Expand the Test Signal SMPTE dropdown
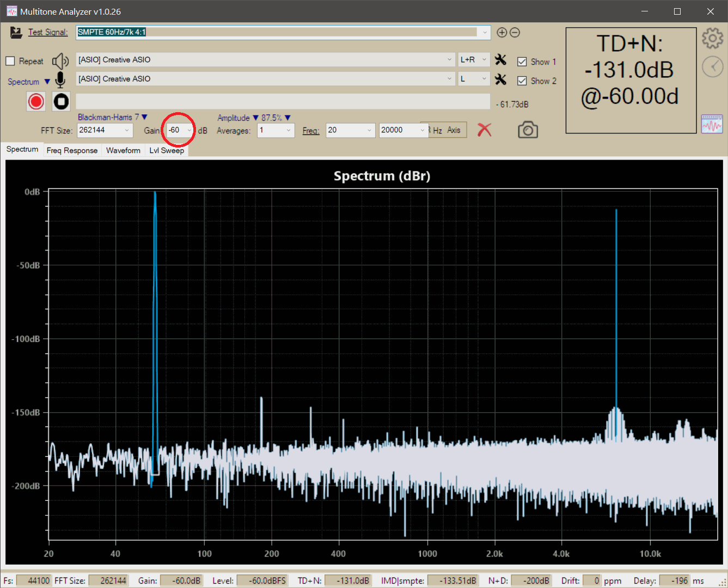Viewport: 728px width, 588px height. click(485, 33)
